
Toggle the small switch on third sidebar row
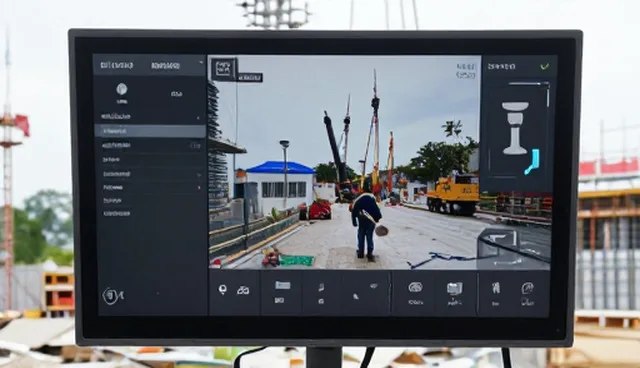coord(196,145)
